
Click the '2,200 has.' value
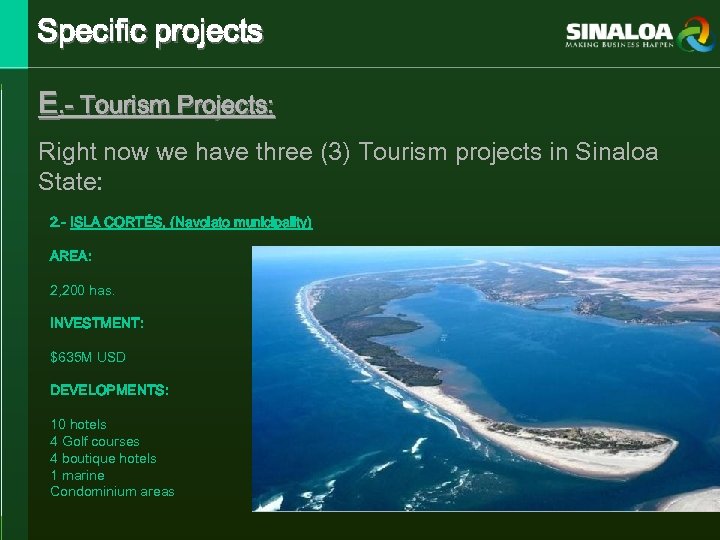click(x=82, y=290)
